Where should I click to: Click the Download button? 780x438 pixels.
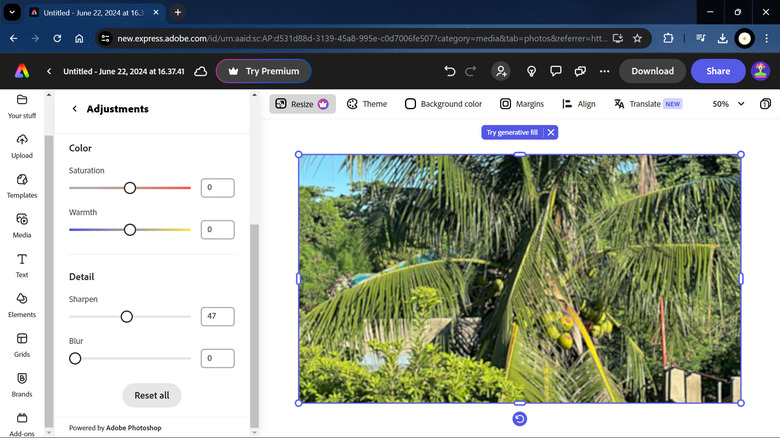pos(652,71)
